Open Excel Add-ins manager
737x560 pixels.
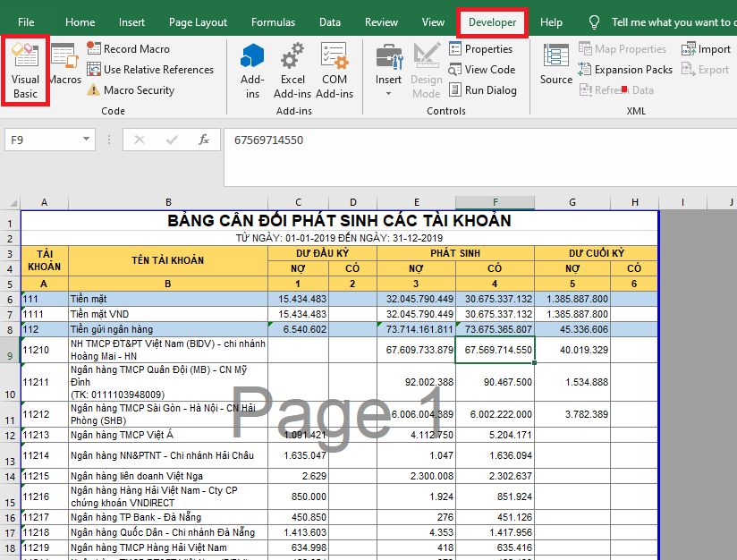[292, 69]
